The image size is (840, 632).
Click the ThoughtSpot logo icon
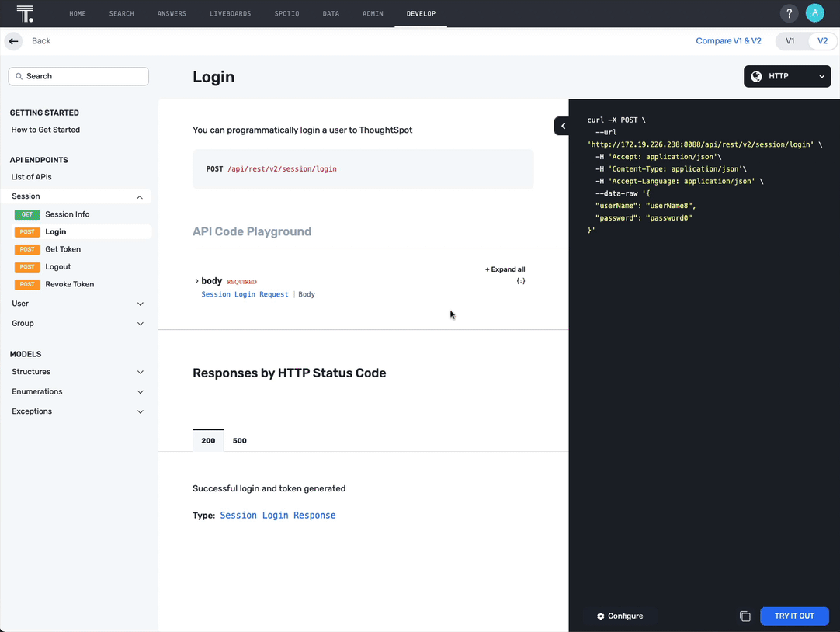coord(25,14)
